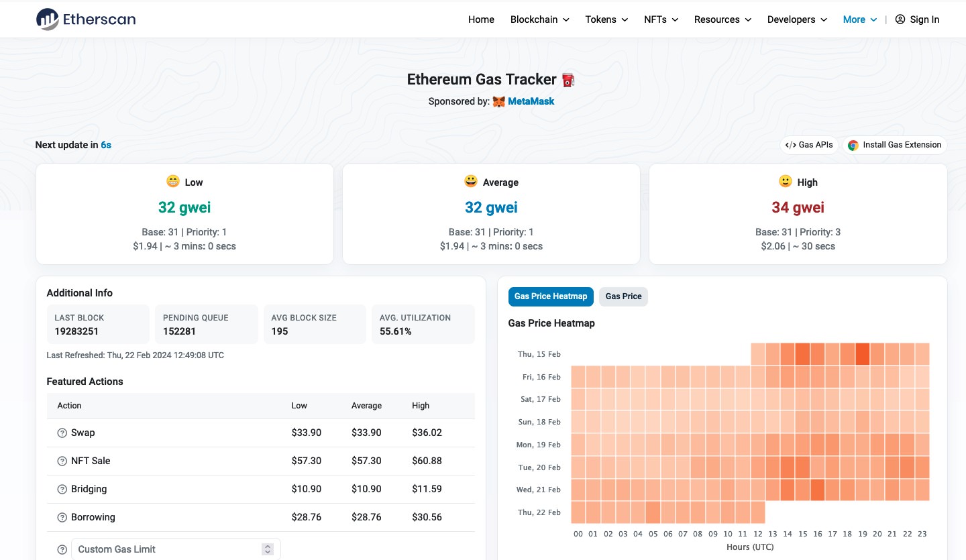
Task: Click the Next update countdown timer
Action: 106,144
